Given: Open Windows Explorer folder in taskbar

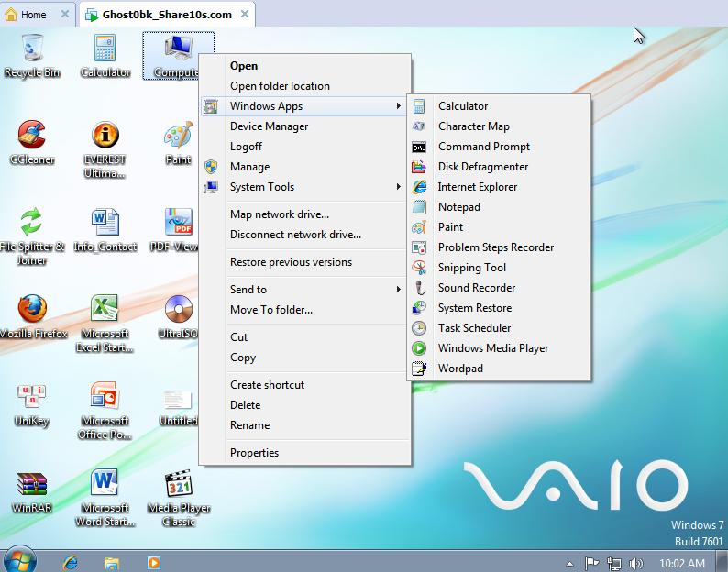Looking at the screenshot, I should [112, 563].
